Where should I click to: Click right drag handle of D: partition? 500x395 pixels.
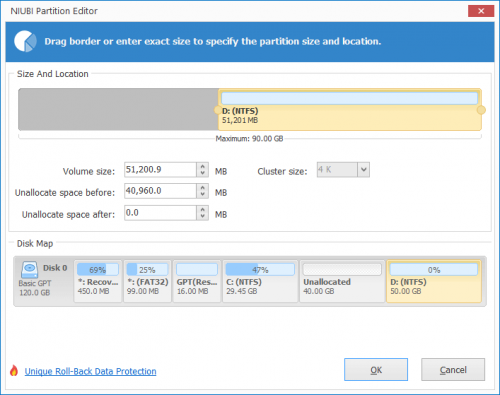[481, 110]
